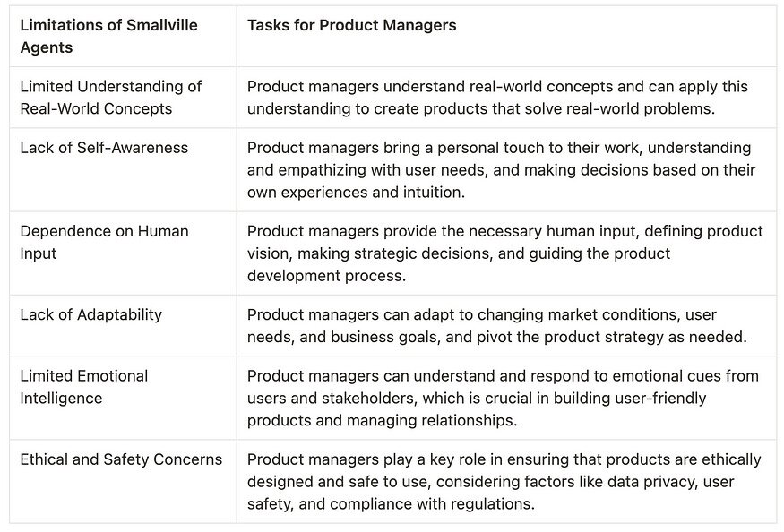The image size is (784, 532).
Task: Click description about providing necessary human input
Action: point(504,253)
